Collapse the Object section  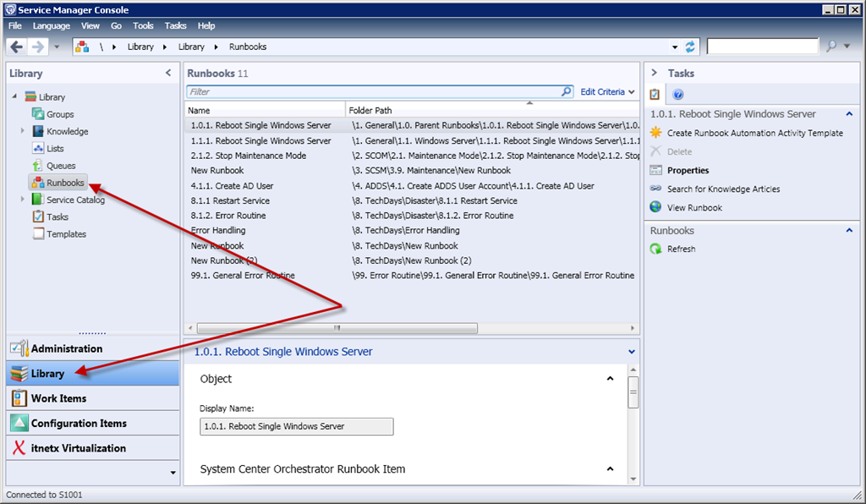click(x=611, y=379)
